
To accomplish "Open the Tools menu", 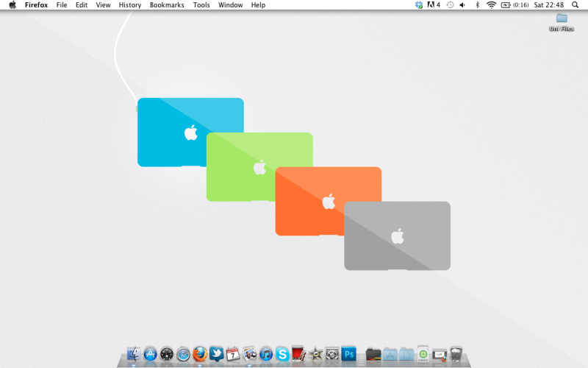I will pyautogui.click(x=201, y=5).
